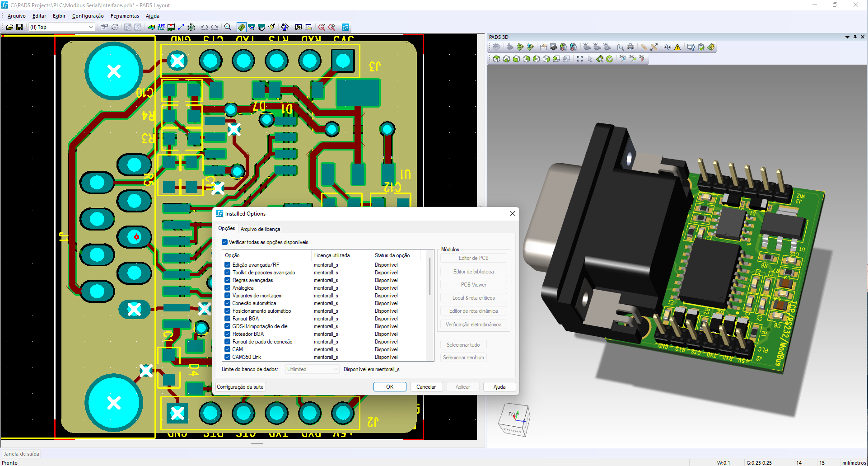Click OK in Installed Options dialog

(390, 387)
